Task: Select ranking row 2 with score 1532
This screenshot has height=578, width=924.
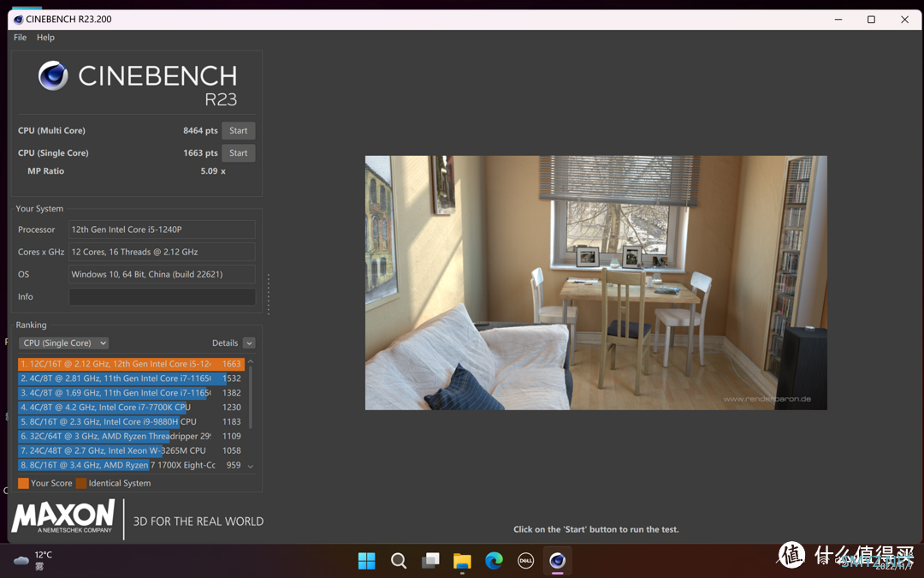Action: [131, 378]
